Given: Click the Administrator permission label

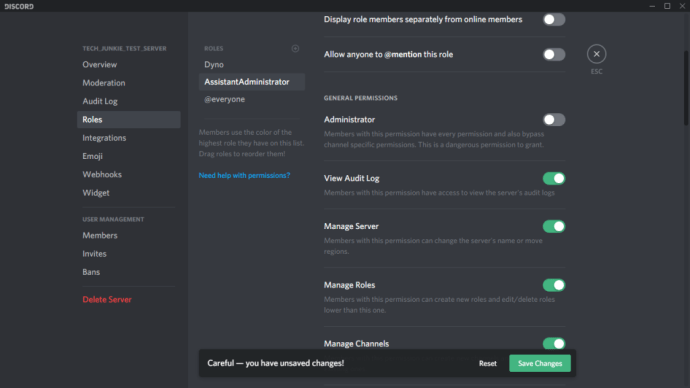Looking at the screenshot, I should 349,120.
